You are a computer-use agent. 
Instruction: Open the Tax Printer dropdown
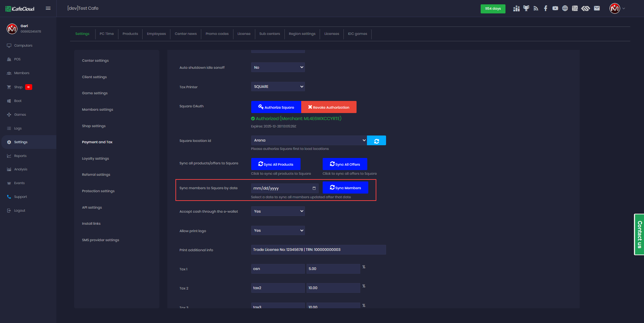click(x=278, y=87)
